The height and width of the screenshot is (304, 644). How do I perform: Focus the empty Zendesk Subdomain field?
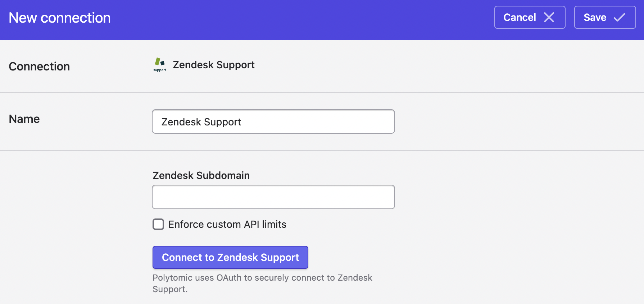coord(273,197)
